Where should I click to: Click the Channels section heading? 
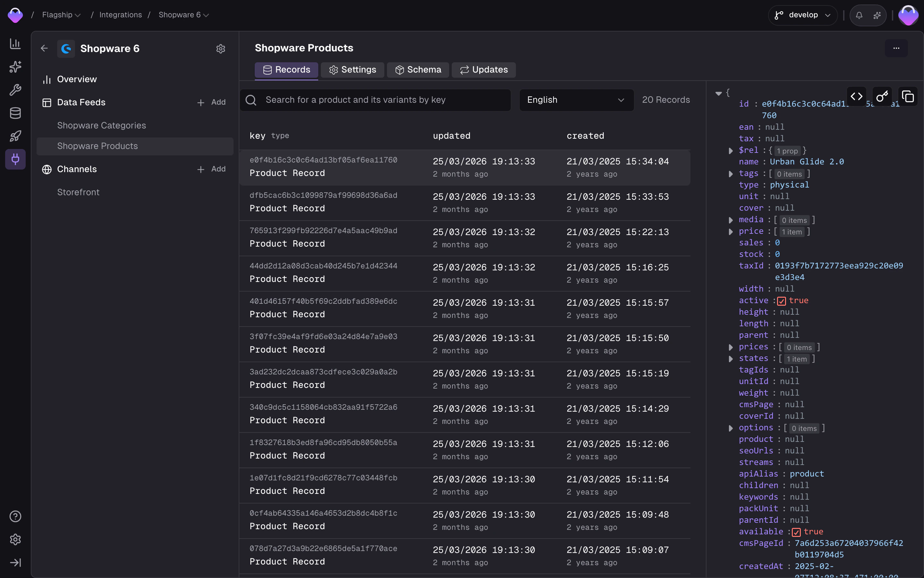(77, 169)
